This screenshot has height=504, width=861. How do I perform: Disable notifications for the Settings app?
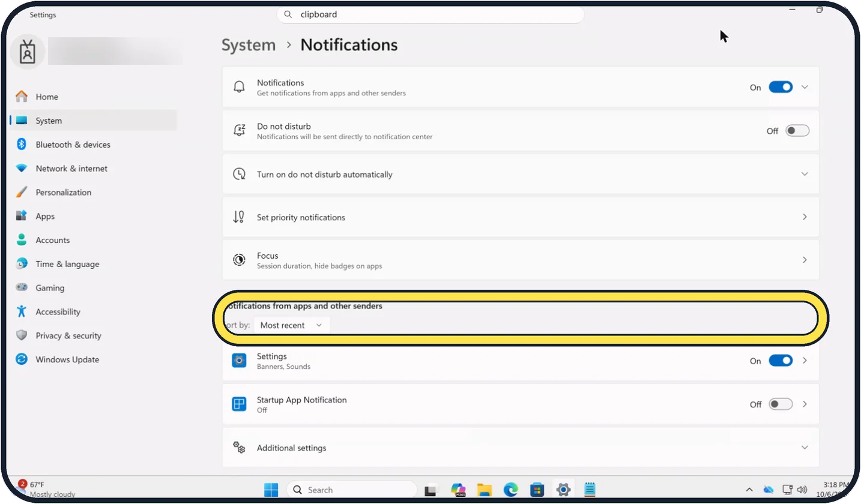coord(781,361)
